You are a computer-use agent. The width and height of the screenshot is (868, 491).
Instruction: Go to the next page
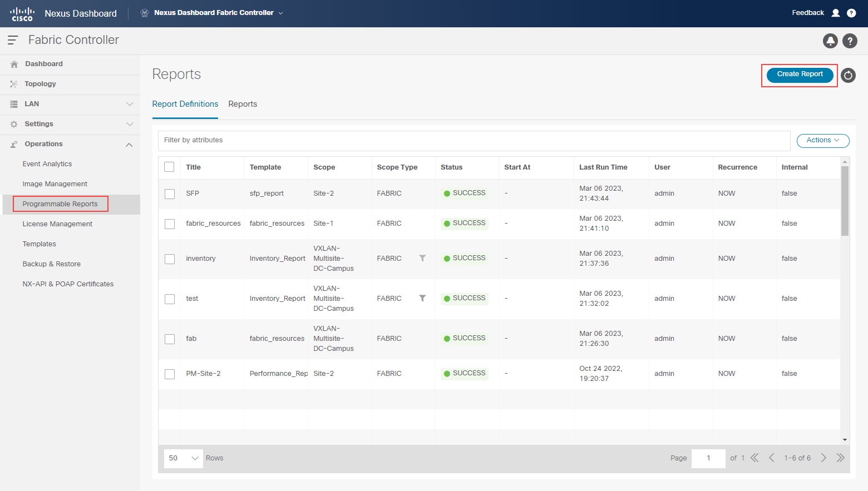click(823, 458)
